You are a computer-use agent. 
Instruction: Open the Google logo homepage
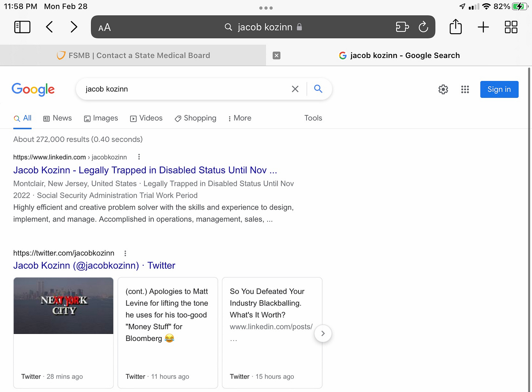pos(33,89)
